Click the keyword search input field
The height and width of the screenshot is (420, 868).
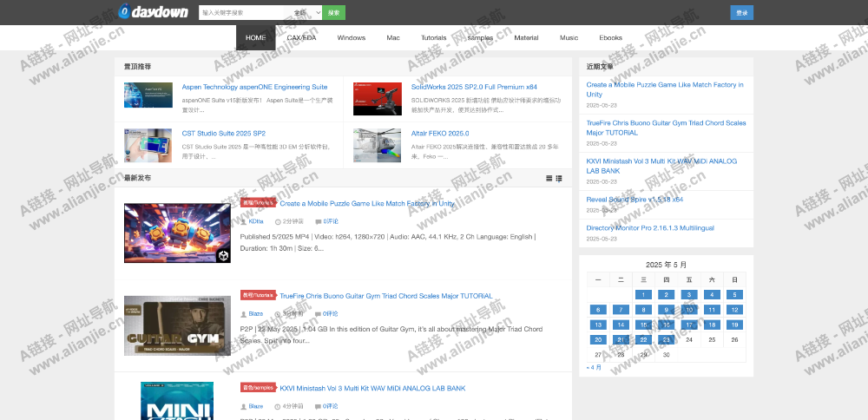pos(245,13)
